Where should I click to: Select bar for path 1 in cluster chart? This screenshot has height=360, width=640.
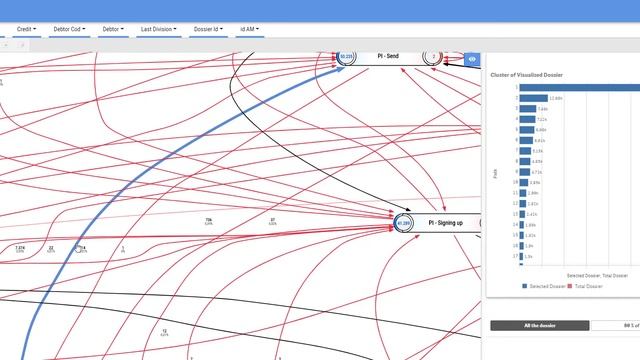pyautogui.click(x=580, y=87)
